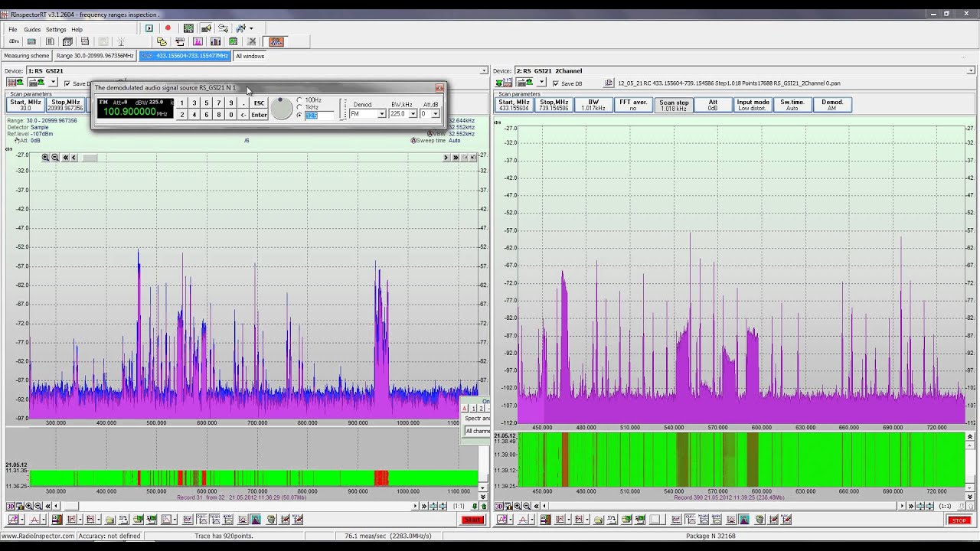Click the double-left rewind arrow on left spectrum
This screenshot has width=980, height=551.
tap(65, 158)
